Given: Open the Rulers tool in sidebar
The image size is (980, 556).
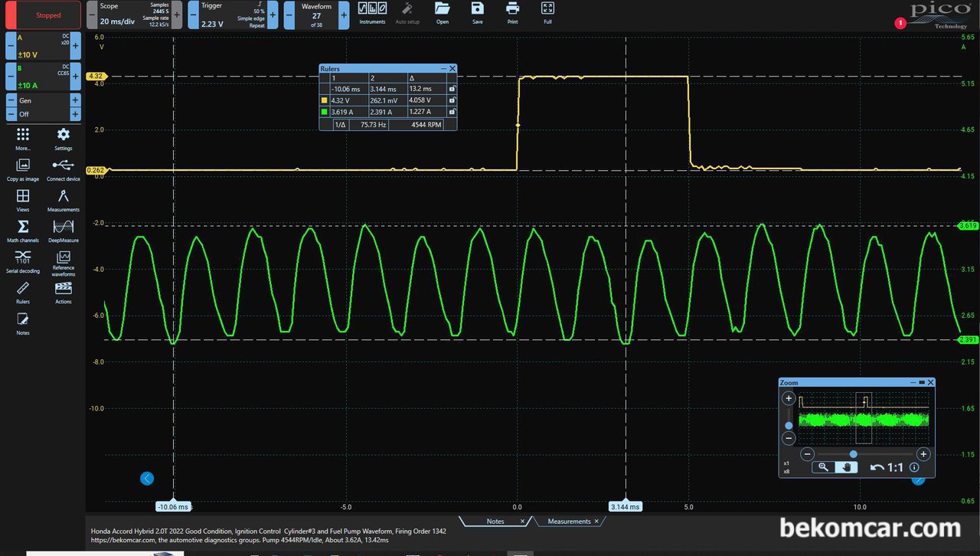Looking at the screenshot, I should click(23, 292).
